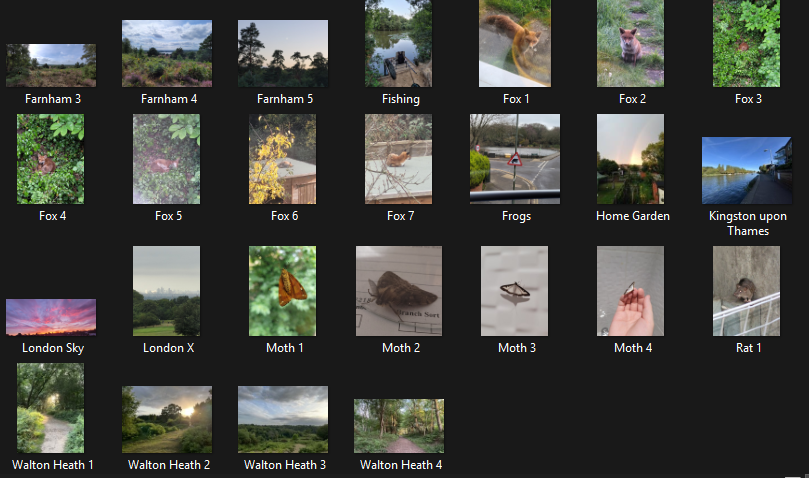Click the "Fox 5" file name text
The width and height of the screenshot is (809, 478).
click(x=169, y=216)
